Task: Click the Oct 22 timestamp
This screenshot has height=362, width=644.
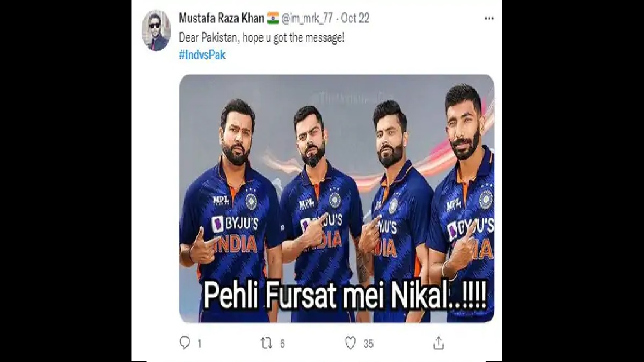Action: click(x=355, y=18)
